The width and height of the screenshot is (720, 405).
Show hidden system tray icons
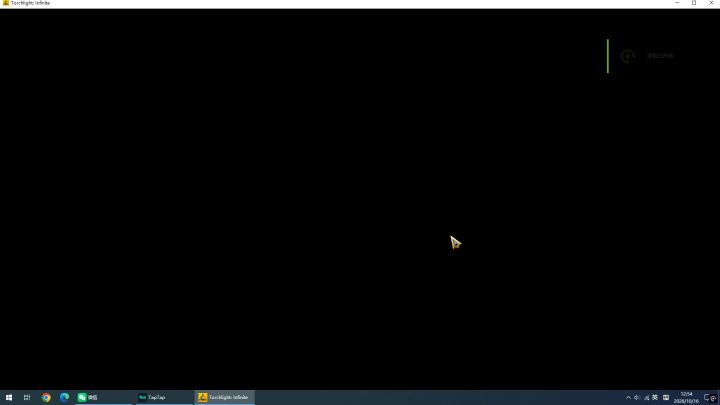tap(628, 398)
